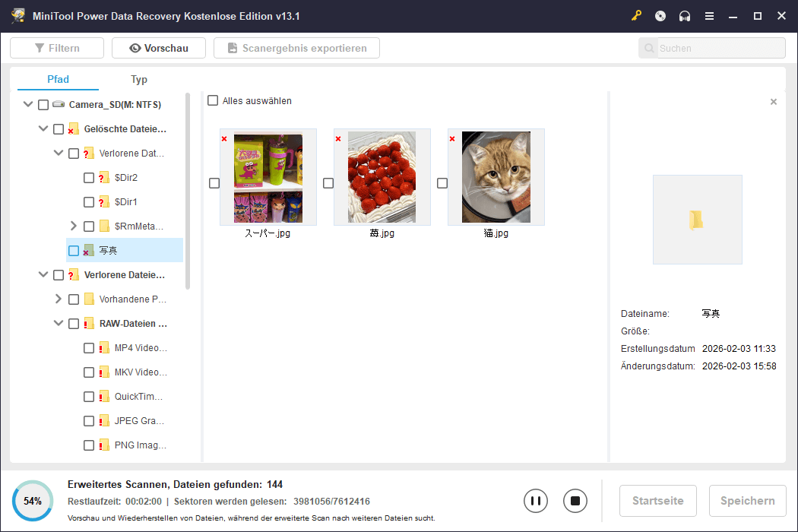This screenshot has width=798, height=532.
Task: Click the Filtern button
Action: pos(57,48)
